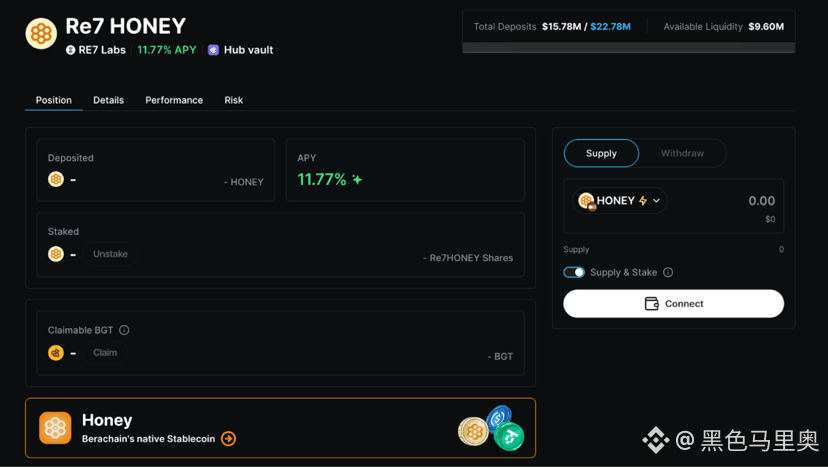The width and height of the screenshot is (828, 467).
Task: Click the $9.60M Available Liquidity value
Action: [x=766, y=27]
